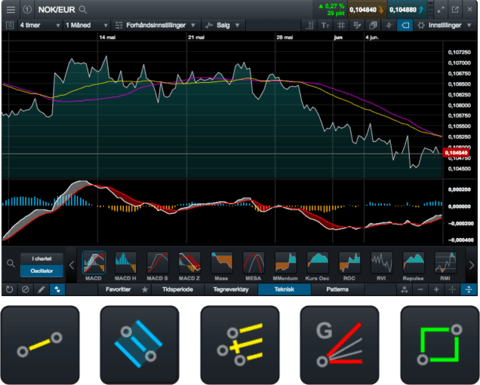
Task: Click the auto-scale icon left of minus
Action: [x=404, y=289]
